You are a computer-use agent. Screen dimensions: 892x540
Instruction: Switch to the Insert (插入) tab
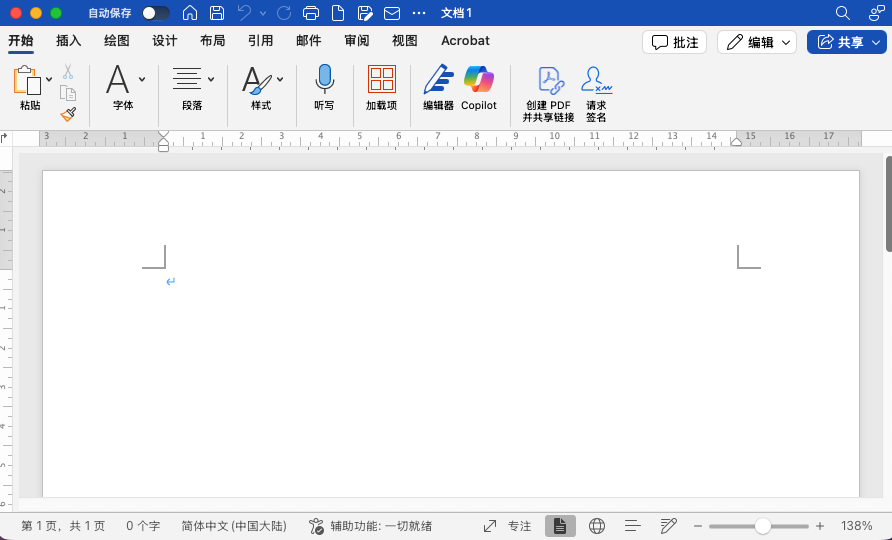pyautogui.click(x=69, y=41)
